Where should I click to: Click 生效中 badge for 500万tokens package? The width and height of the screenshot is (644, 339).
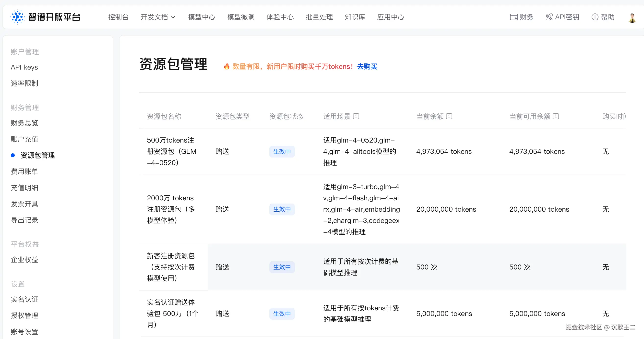[282, 152]
